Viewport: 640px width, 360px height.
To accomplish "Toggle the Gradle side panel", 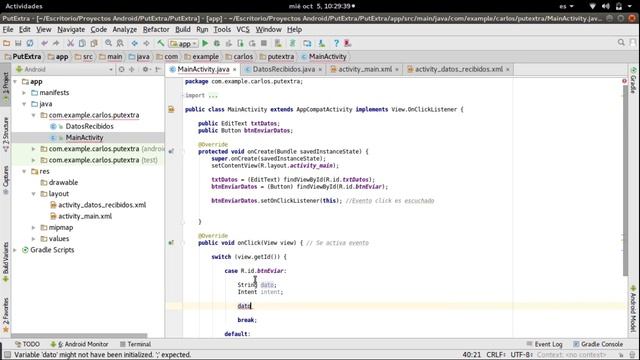I will tap(633, 80).
